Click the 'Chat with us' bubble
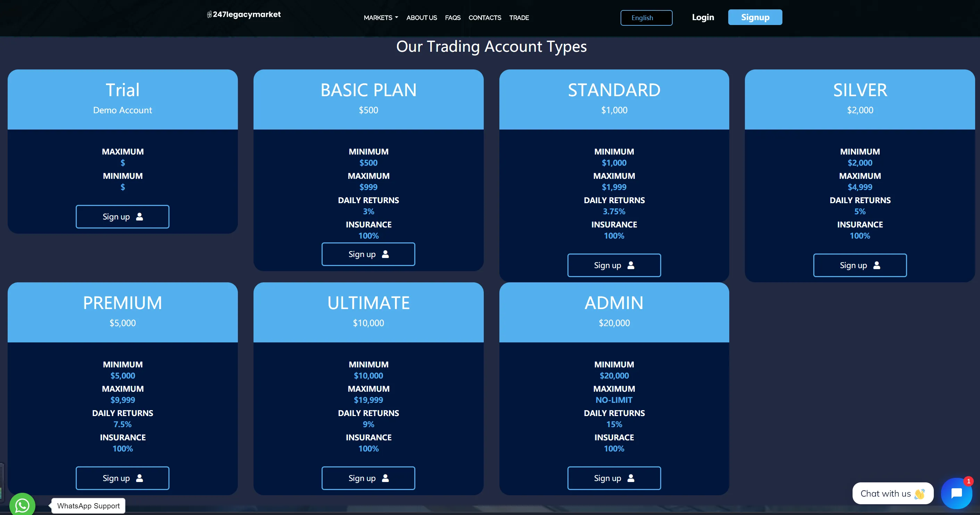Screen dimensions: 980x515 pos(892,493)
